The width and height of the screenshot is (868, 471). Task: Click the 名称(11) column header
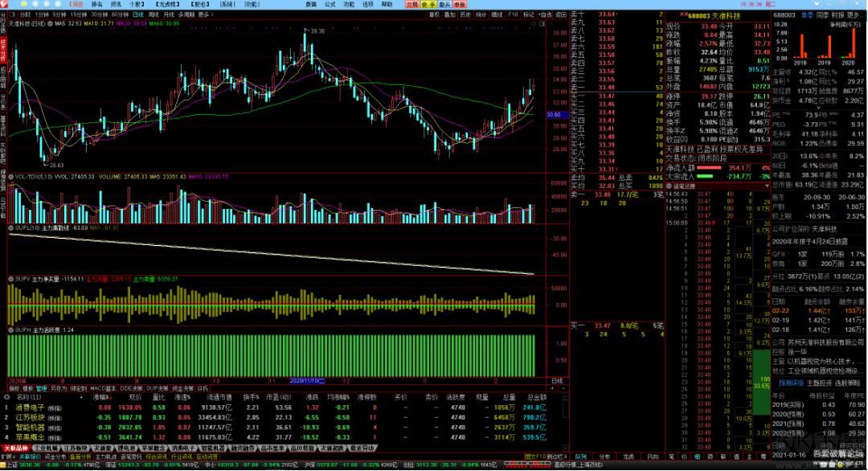[30, 397]
